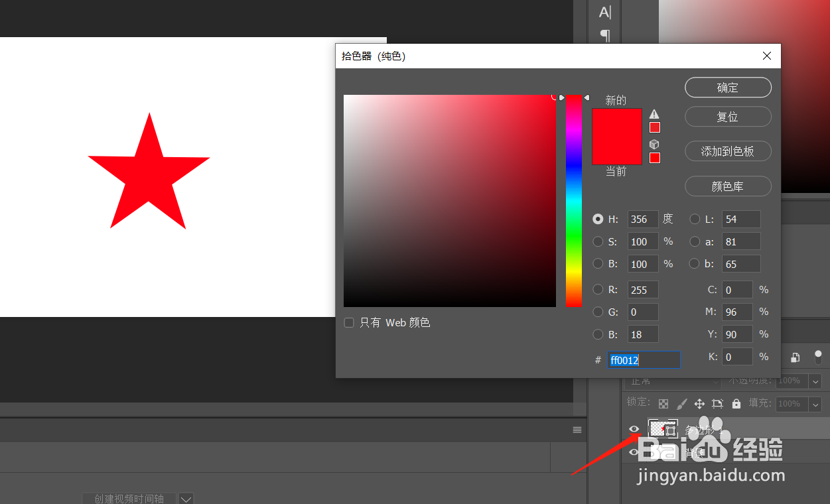Click the G field showing 0
830x504 pixels.
click(x=643, y=312)
